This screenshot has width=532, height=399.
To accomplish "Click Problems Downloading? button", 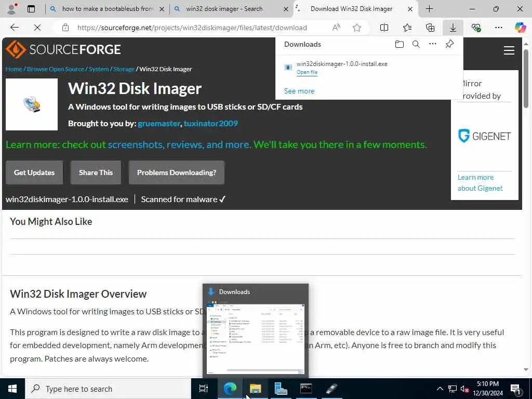I will [x=177, y=172].
